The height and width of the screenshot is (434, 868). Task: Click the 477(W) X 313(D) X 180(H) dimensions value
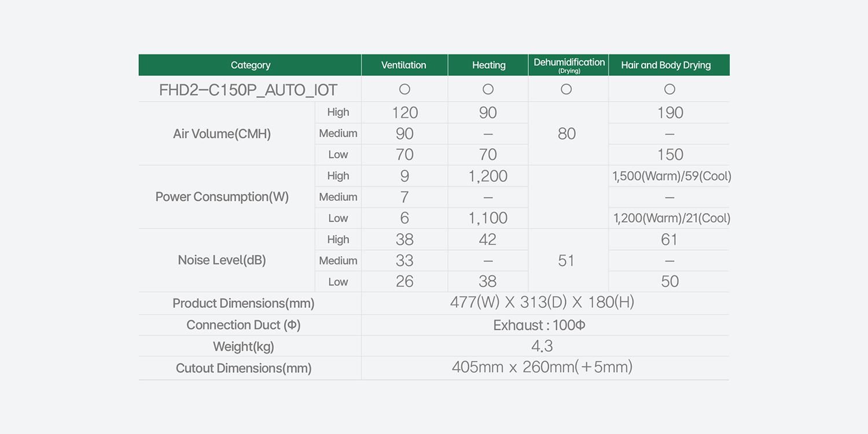[x=542, y=303]
